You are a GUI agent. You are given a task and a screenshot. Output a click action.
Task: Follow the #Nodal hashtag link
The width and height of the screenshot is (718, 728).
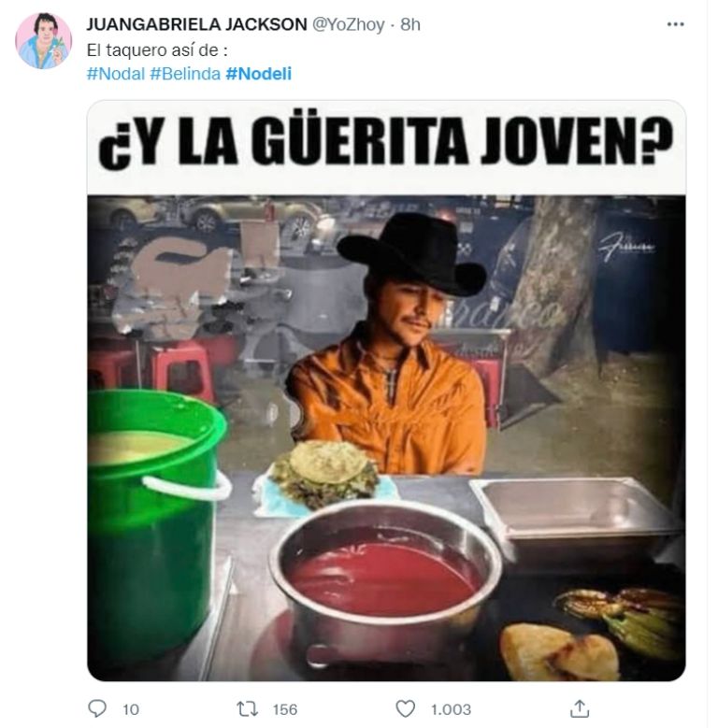[116, 74]
